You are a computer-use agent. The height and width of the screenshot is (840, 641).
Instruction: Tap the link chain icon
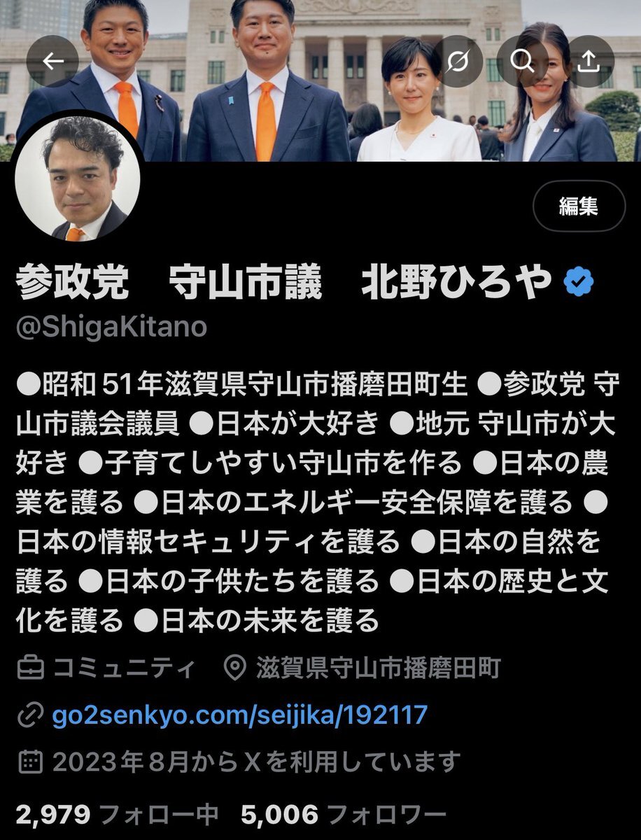(30, 715)
